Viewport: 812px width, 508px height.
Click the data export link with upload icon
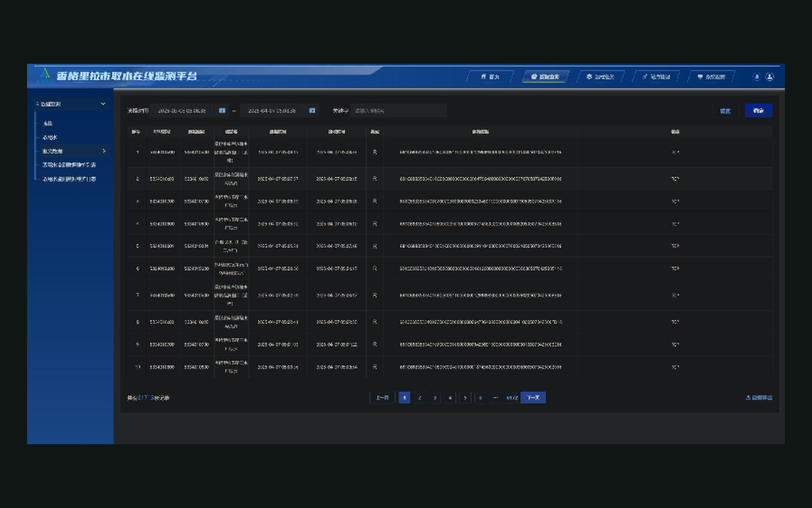(759, 398)
